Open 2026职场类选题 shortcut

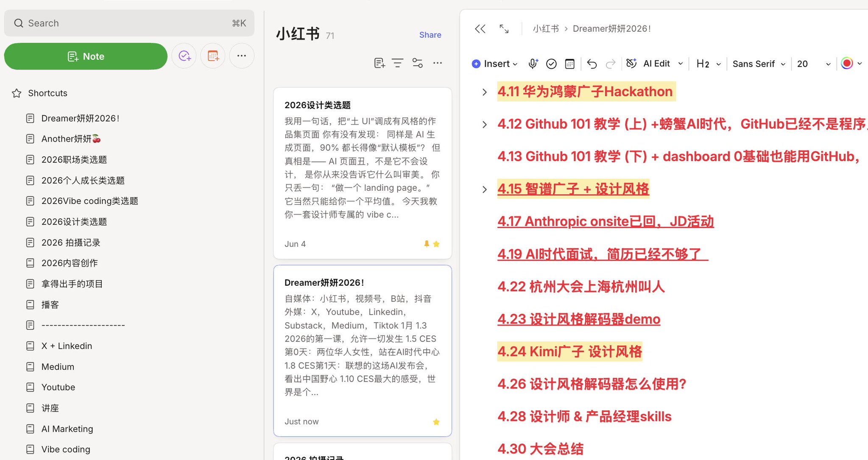74,159
